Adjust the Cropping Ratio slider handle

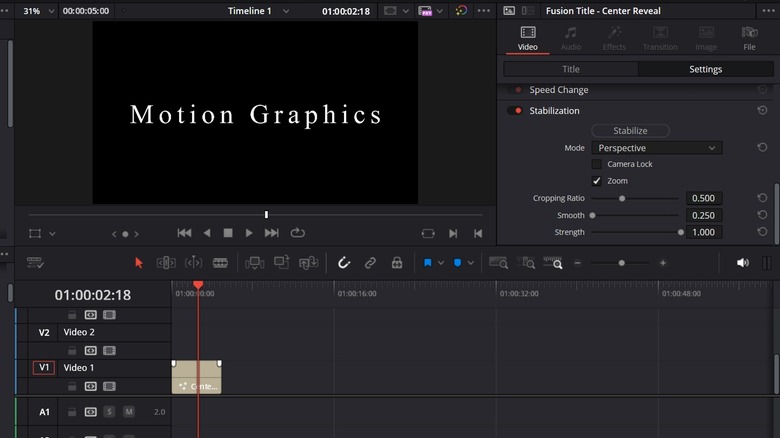click(x=622, y=198)
